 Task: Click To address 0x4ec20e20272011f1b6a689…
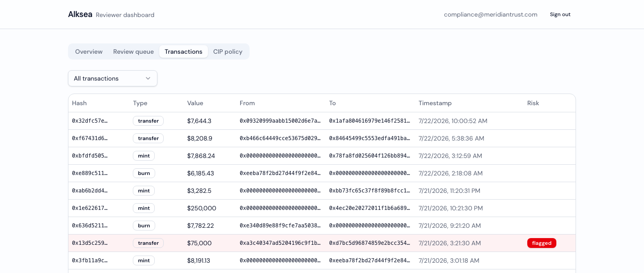tap(370, 208)
